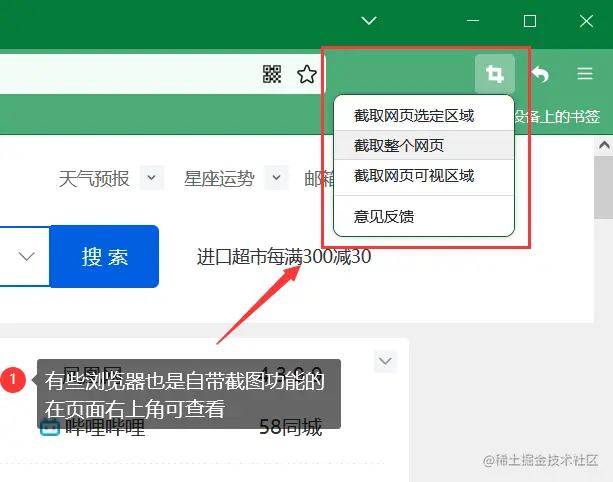Maximize the browser window
This screenshot has width=613, height=482.
[530, 21]
